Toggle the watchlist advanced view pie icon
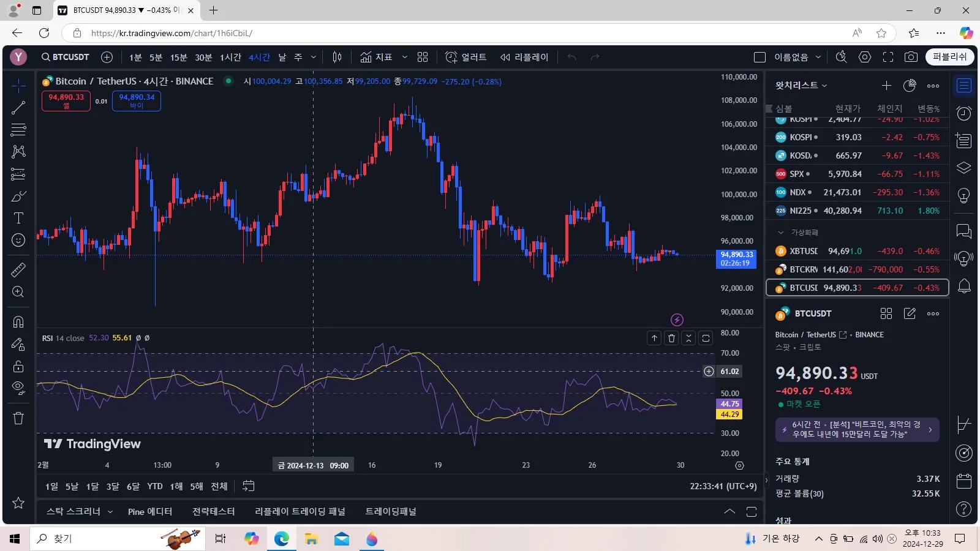The image size is (980, 551). [910, 86]
